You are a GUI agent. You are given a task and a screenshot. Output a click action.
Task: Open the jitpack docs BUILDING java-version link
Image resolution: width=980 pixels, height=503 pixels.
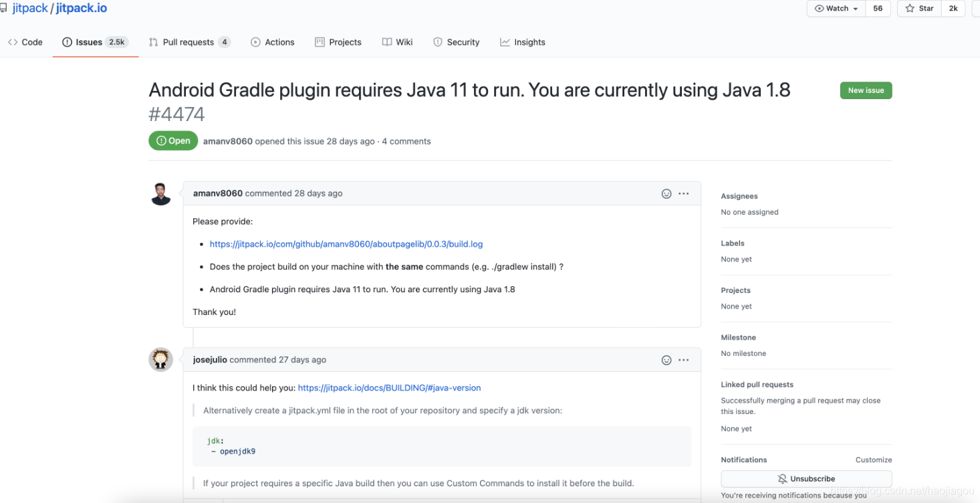click(x=389, y=388)
